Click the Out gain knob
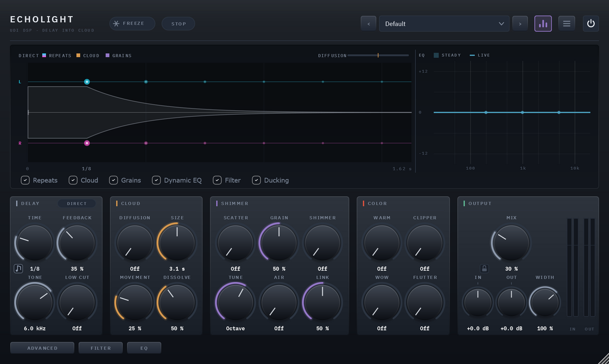Viewport: 609px width, 364px height. [512, 303]
